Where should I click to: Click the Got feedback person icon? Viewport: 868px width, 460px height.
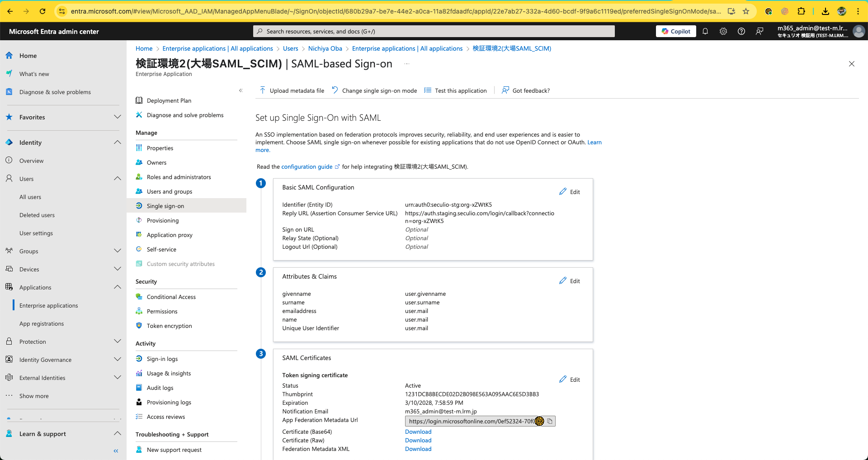tap(505, 90)
